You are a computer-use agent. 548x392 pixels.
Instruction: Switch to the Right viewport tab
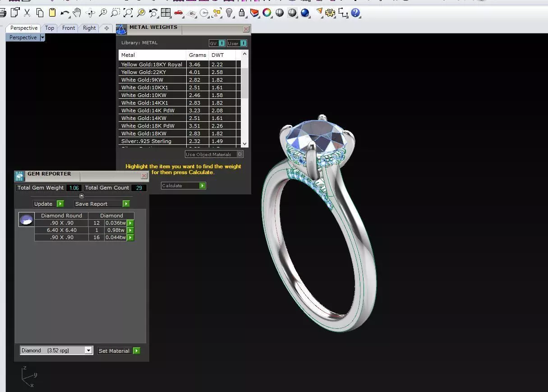click(89, 28)
